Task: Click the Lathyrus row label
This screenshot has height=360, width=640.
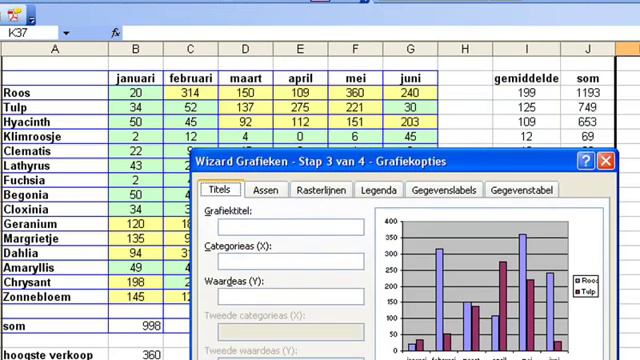Action: pos(55,166)
